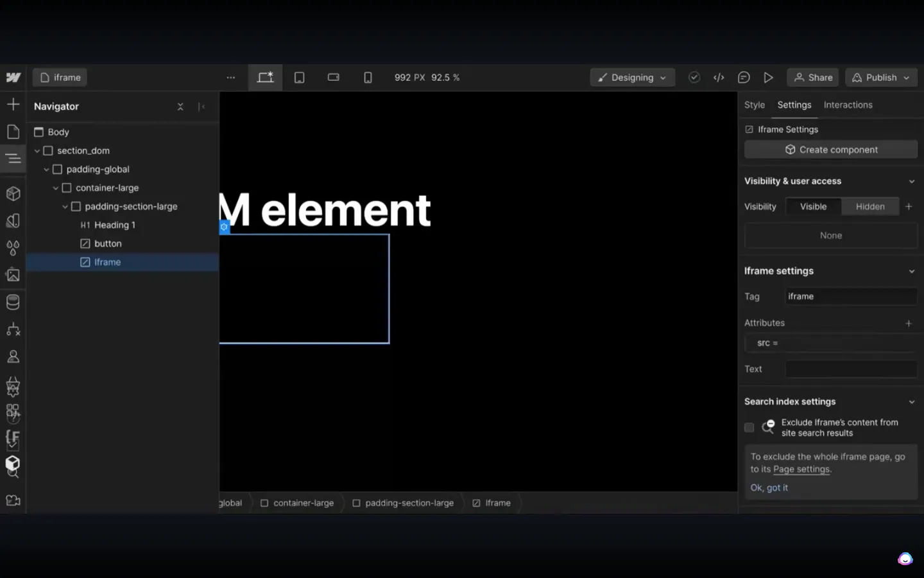The width and height of the screenshot is (924, 578).
Task: Select the base desktop breakpoint icon
Action: point(266,78)
